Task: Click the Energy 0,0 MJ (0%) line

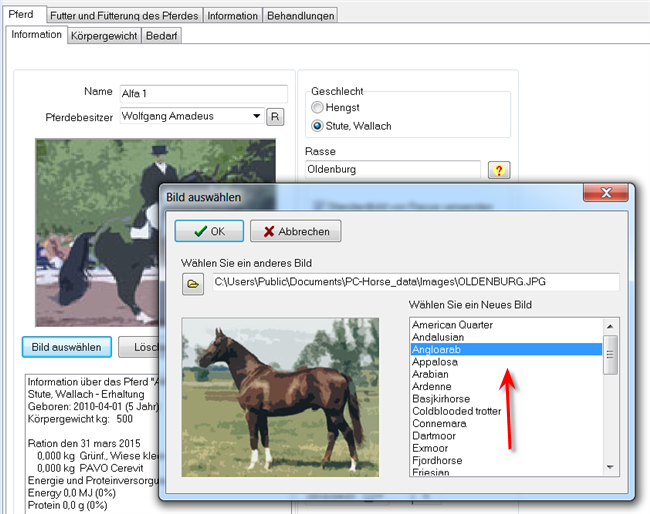Action: pos(72,493)
